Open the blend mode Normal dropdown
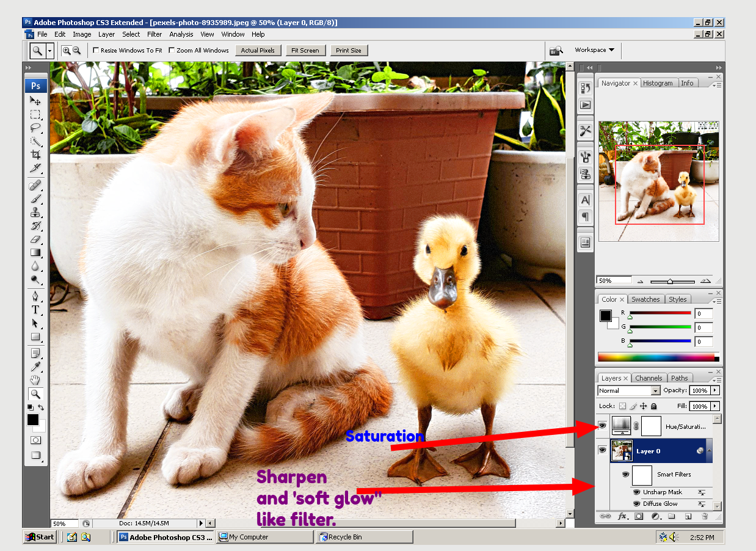 [x=629, y=390]
